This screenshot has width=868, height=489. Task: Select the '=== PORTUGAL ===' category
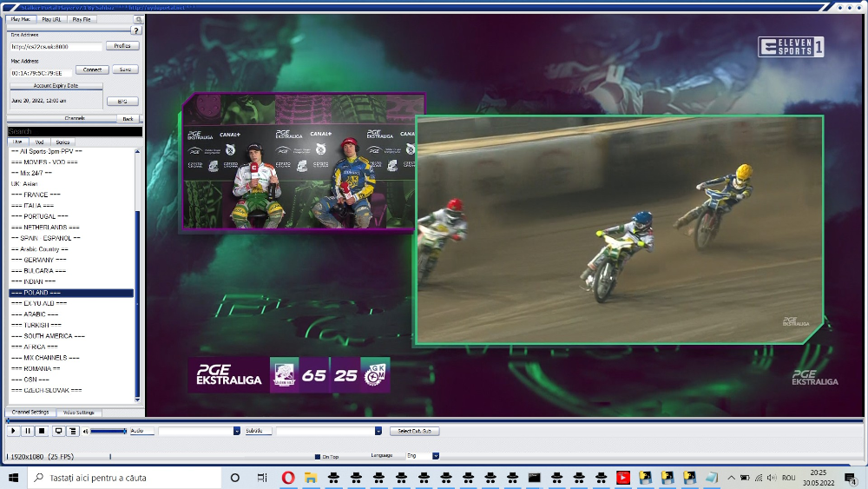[71, 216]
